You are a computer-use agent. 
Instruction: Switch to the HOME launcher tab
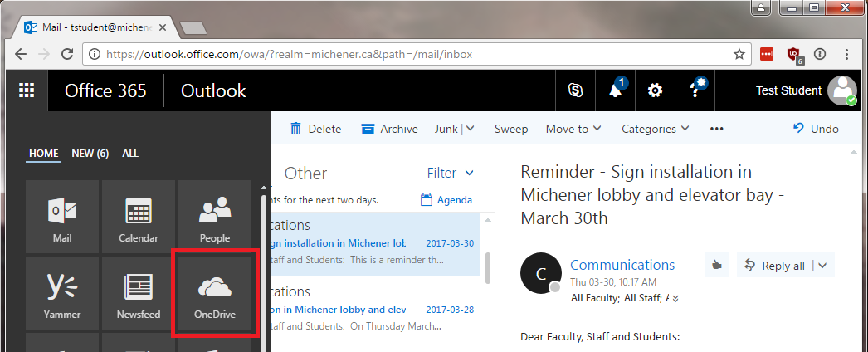pos(44,154)
